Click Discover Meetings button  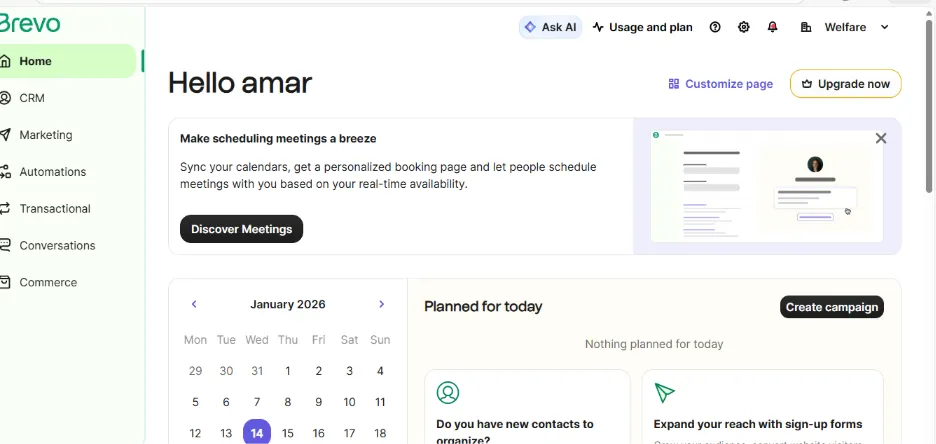click(241, 229)
